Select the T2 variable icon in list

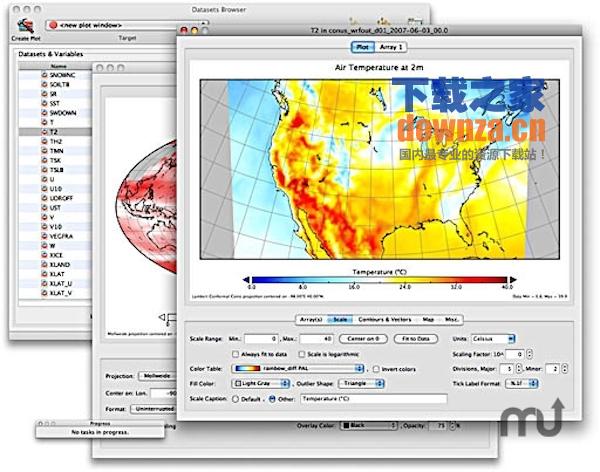(44, 131)
